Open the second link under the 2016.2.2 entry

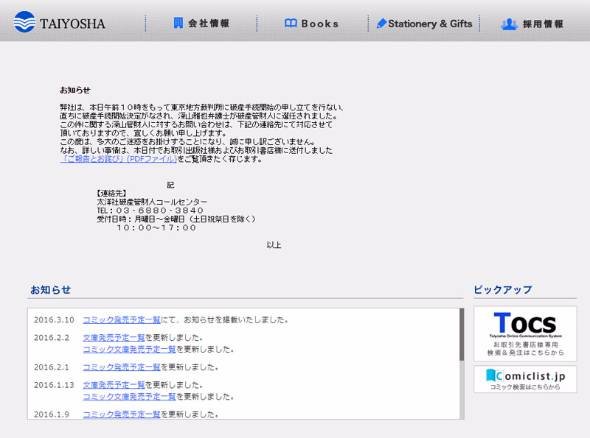click(x=129, y=349)
